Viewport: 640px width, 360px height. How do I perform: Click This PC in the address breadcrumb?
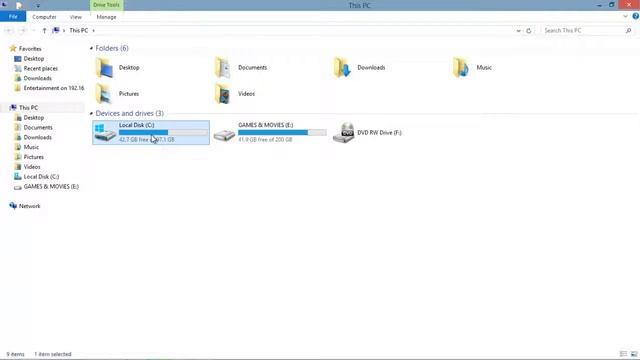[78, 31]
